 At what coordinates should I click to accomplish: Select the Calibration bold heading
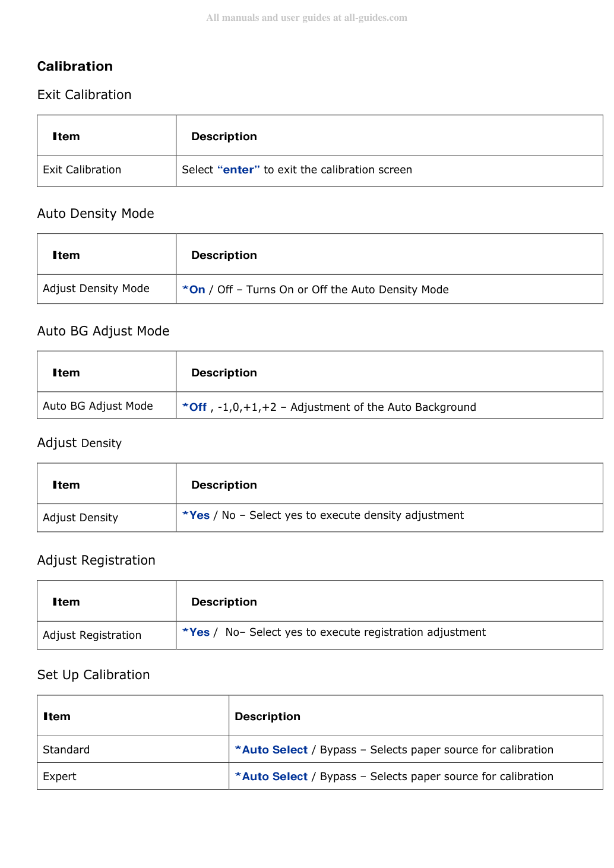pos(75,66)
